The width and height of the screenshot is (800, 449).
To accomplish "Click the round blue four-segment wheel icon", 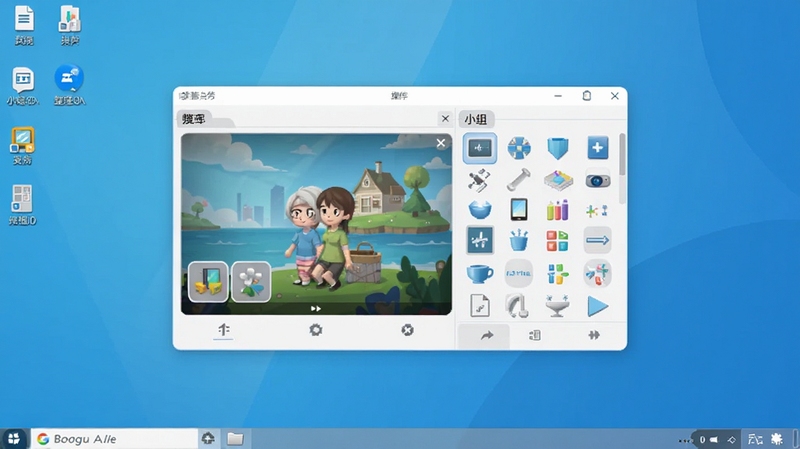I will [519, 148].
